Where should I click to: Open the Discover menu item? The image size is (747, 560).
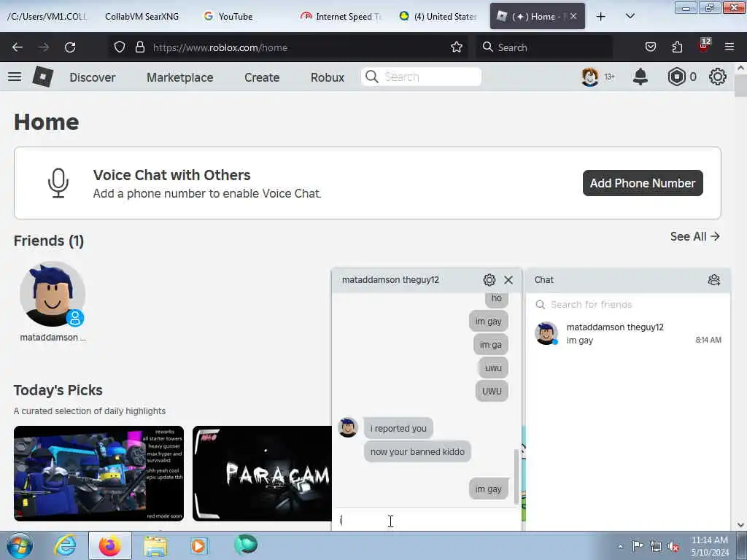[x=93, y=77]
